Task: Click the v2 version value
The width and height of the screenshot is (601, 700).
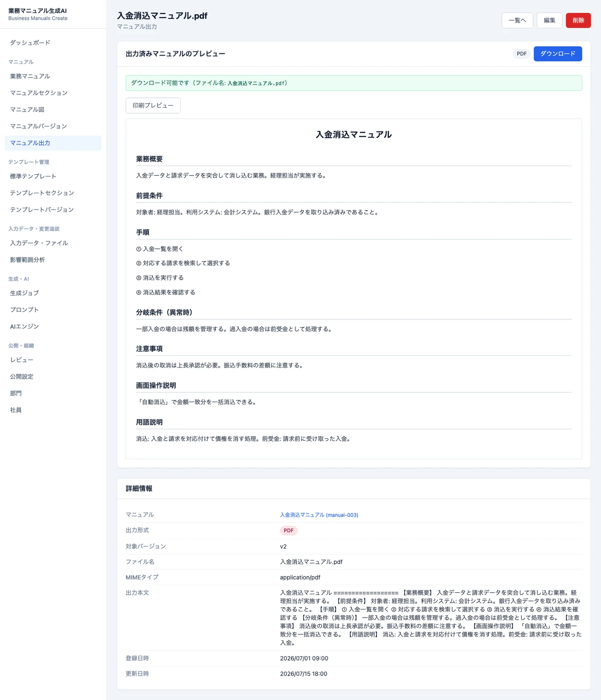Action: point(283,546)
